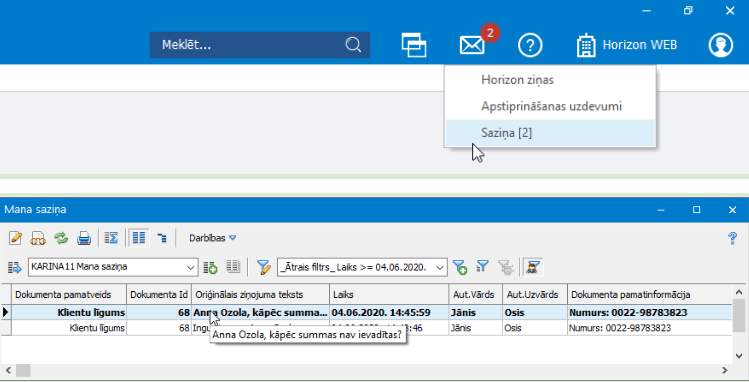Select Apstiprināšanas uzdevumi menu entry

(x=551, y=106)
